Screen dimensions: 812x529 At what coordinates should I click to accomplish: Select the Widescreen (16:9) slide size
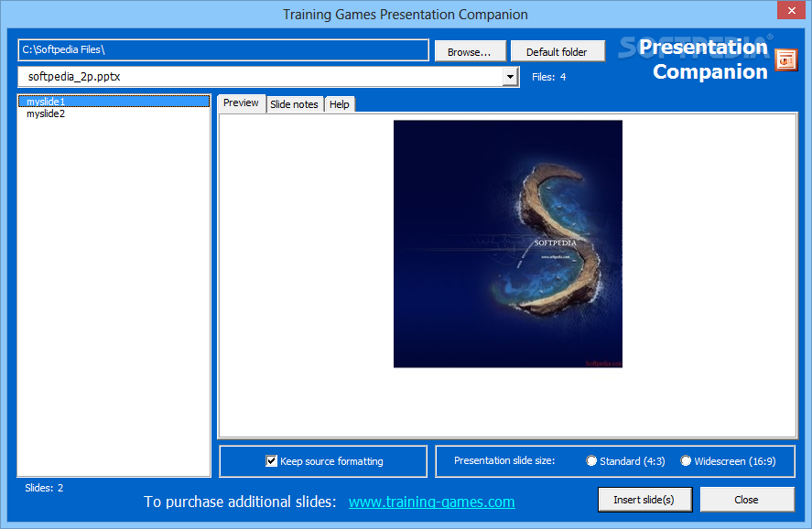click(686, 460)
